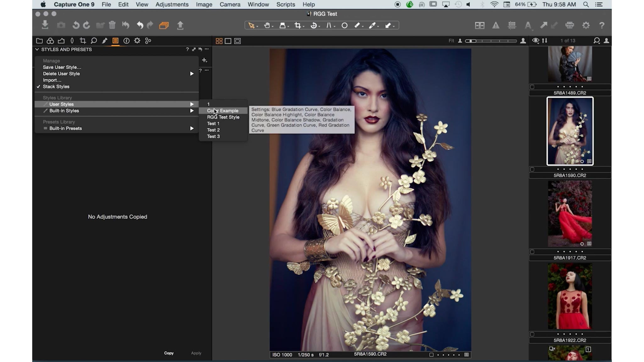The image size is (644, 362).
Task: Open the Adjustments menu in the menu bar
Action: click(172, 4)
